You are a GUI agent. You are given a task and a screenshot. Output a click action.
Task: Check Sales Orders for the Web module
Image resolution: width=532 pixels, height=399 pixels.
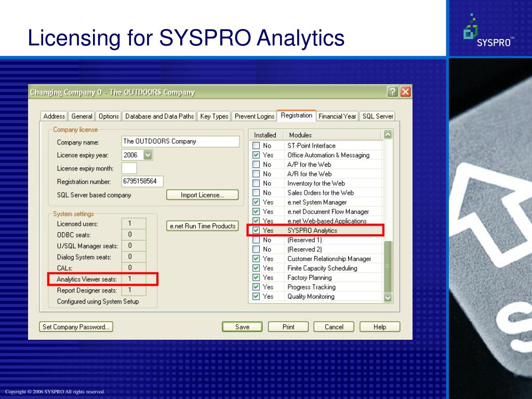point(256,193)
